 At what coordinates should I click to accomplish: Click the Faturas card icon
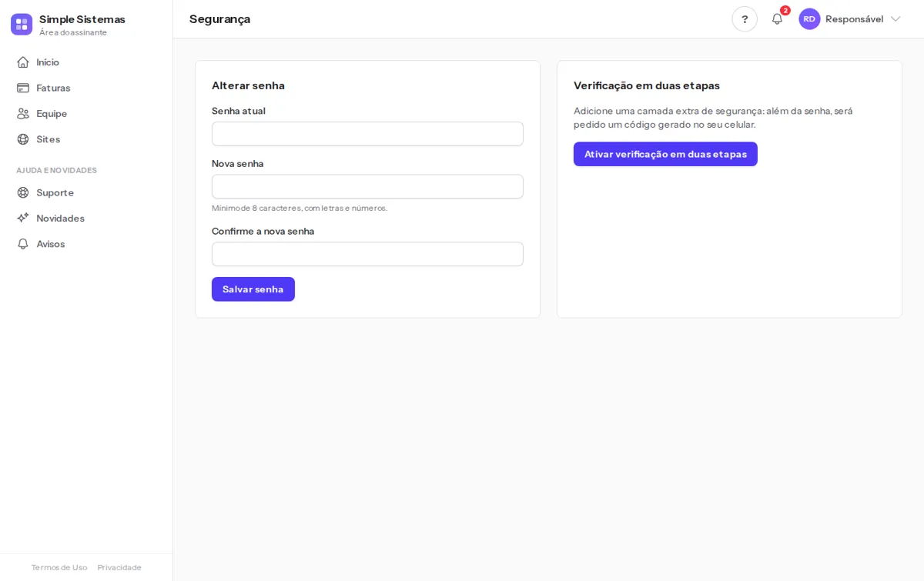click(x=23, y=88)
